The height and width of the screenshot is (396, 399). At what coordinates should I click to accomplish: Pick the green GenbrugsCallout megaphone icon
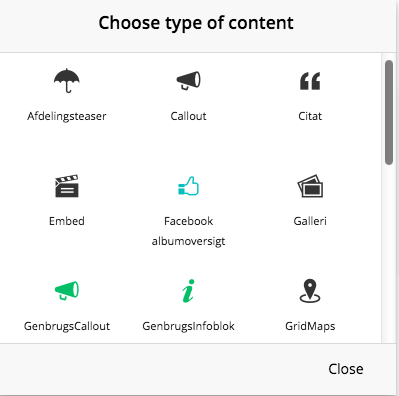coord(67,291)
